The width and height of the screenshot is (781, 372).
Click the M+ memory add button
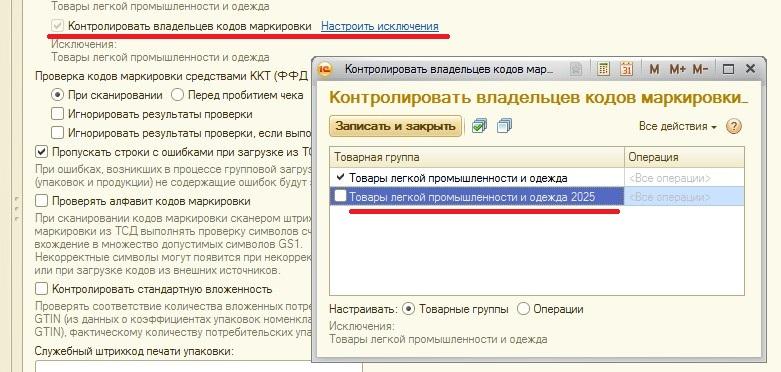click(x=677, y=70)
